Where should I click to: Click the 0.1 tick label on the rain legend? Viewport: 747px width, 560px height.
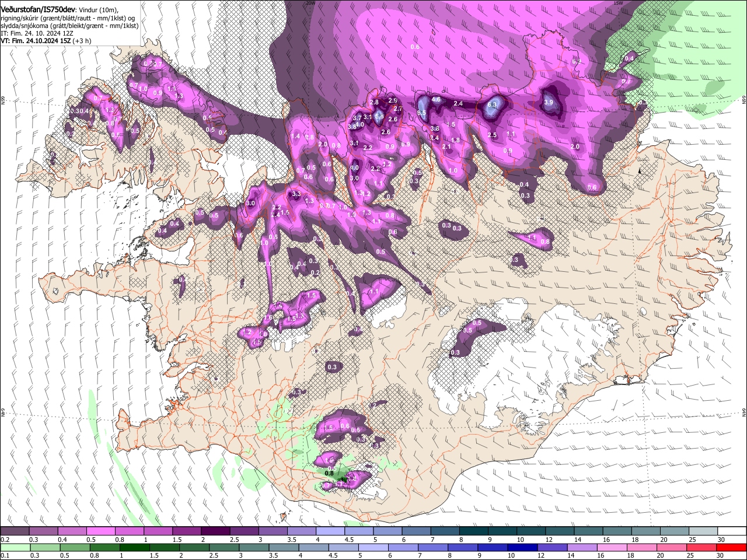coord(4,556)
